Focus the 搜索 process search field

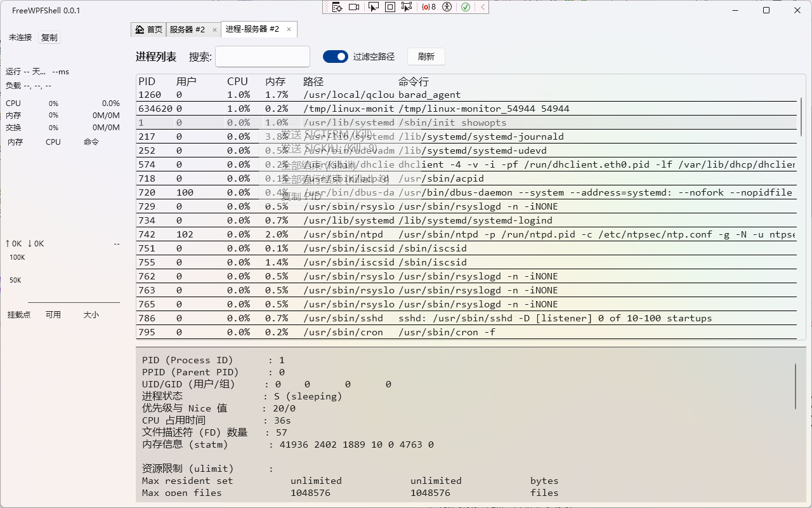coord(262,57)
